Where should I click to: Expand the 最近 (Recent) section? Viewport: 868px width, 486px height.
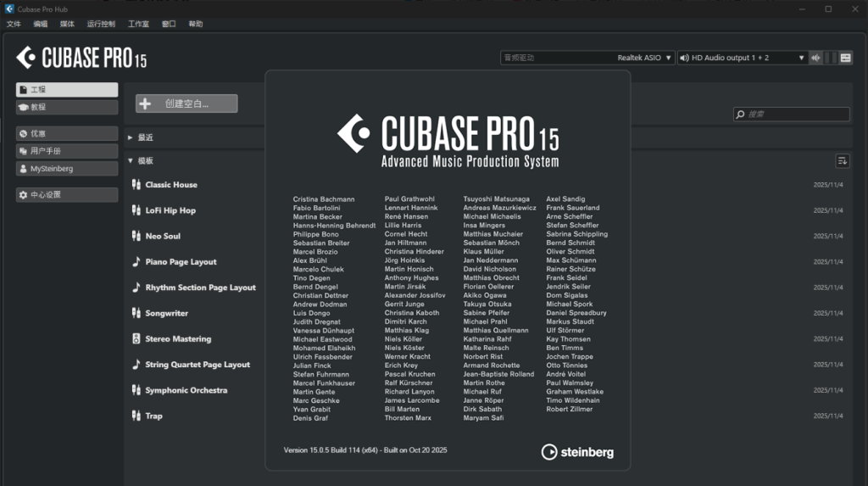[131, 137]
